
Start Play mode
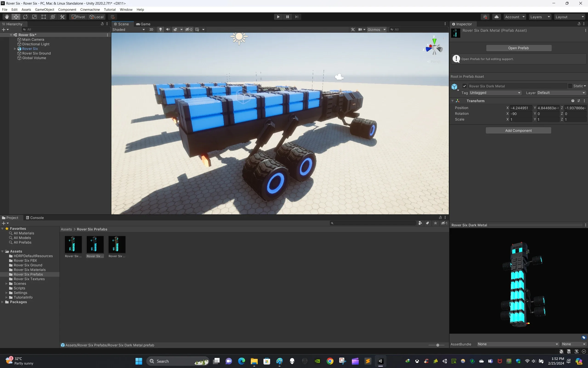[x=278, y=17]
